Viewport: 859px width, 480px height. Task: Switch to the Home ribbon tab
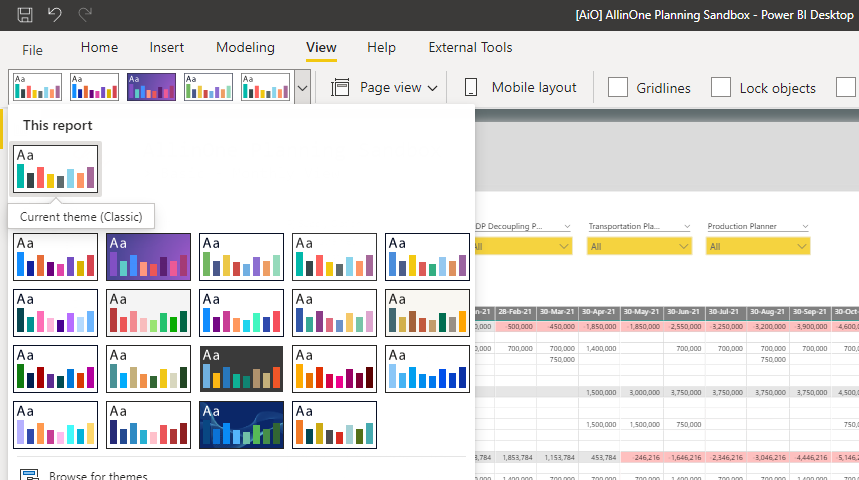tap(99, 48)
